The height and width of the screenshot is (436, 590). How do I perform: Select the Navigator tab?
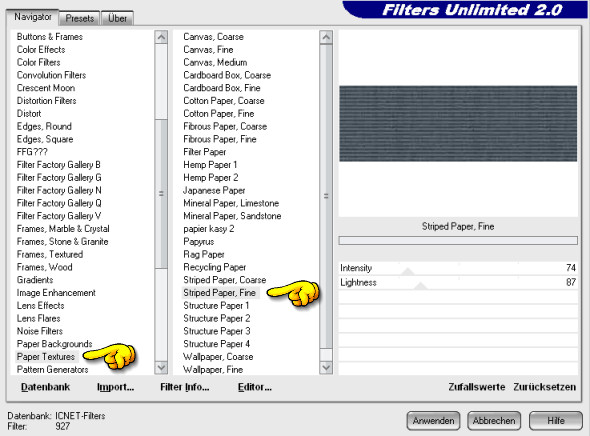pyautogui.click(x=33, y=17)
